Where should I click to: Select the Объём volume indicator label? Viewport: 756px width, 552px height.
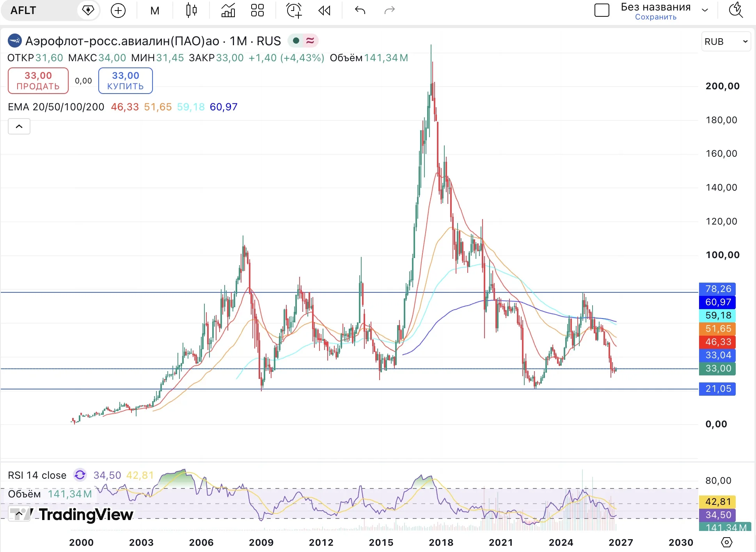24,494
